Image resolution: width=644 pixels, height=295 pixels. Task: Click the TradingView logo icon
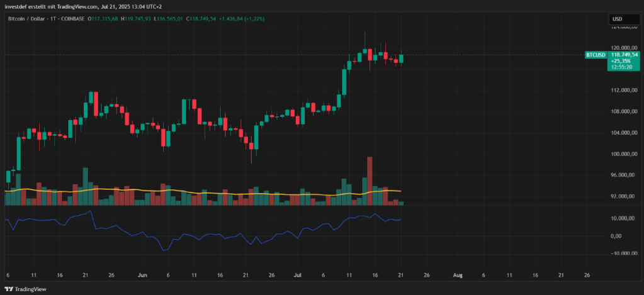(x=8, y=289)
